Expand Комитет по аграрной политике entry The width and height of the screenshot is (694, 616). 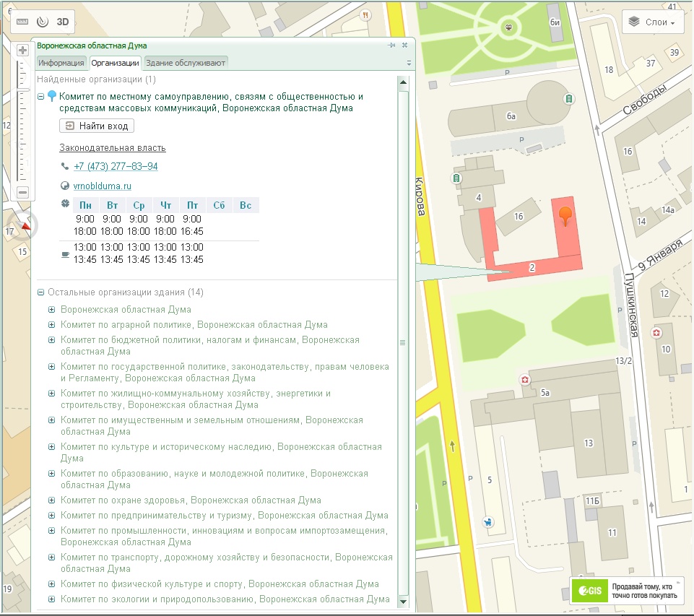(x=51, y=325)
